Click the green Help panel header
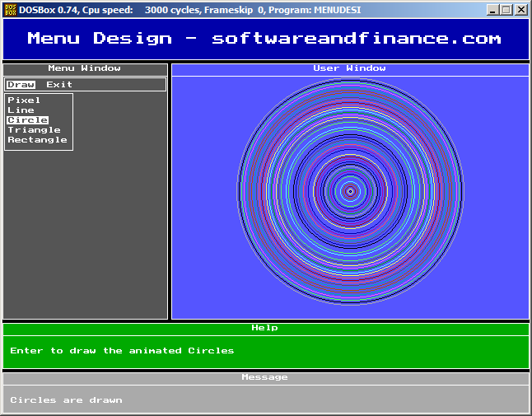Image resolution: width=532 pixels, height=416 pixels. (x=264, y=328)
